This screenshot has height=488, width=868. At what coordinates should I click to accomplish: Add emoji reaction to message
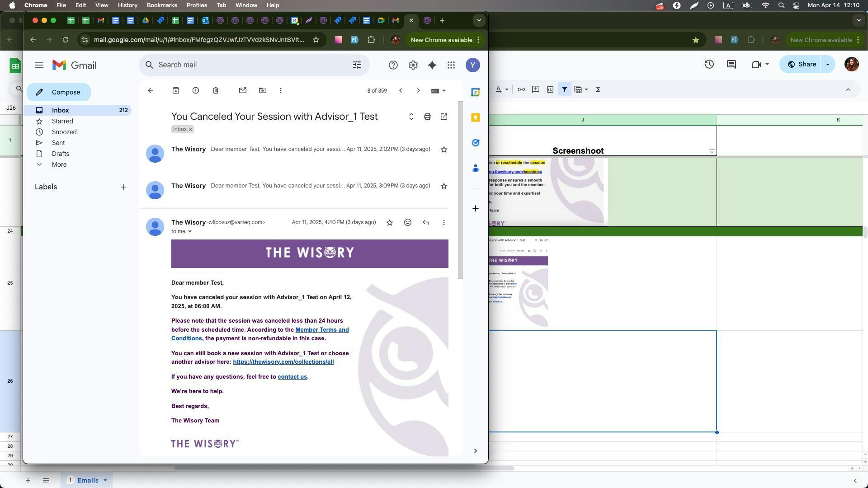(408, 222)
